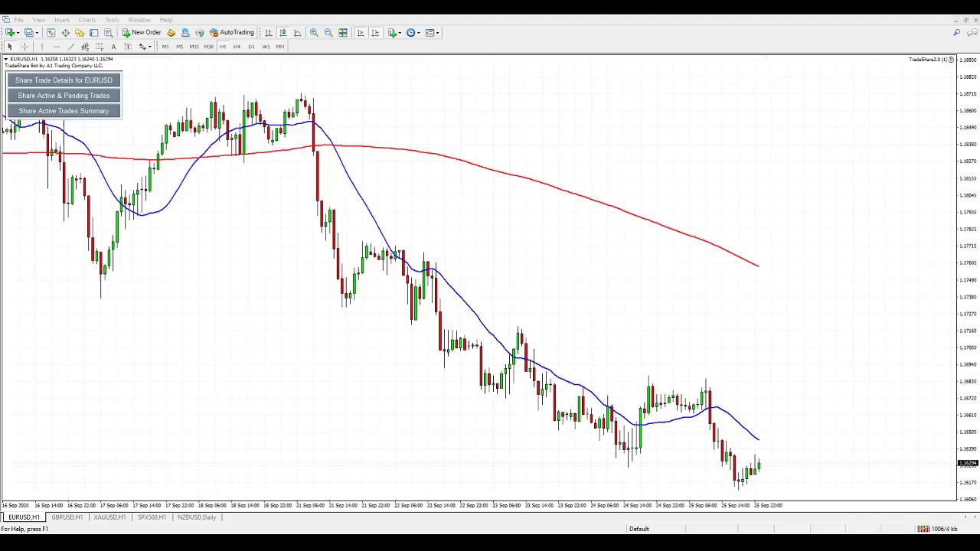Select the EURUSD,H1 chart tab
980x551 pixels.
[x=24, y=517]
